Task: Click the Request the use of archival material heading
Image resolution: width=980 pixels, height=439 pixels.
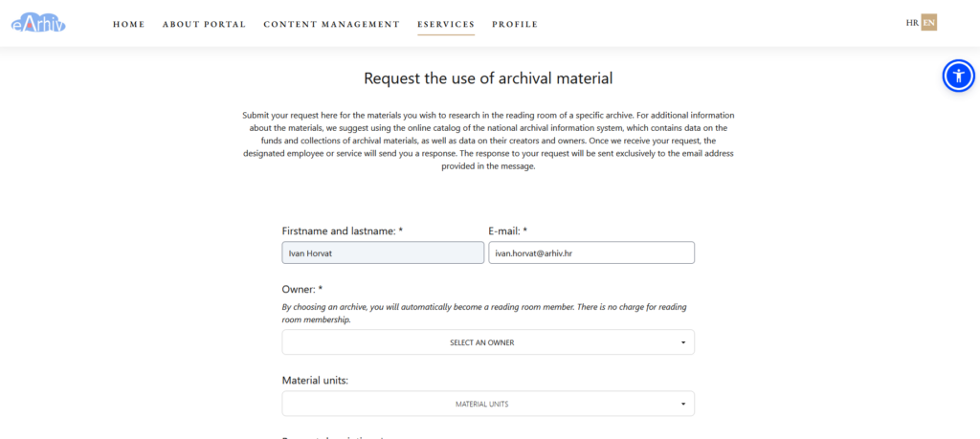Action: (x=488, y=78)
